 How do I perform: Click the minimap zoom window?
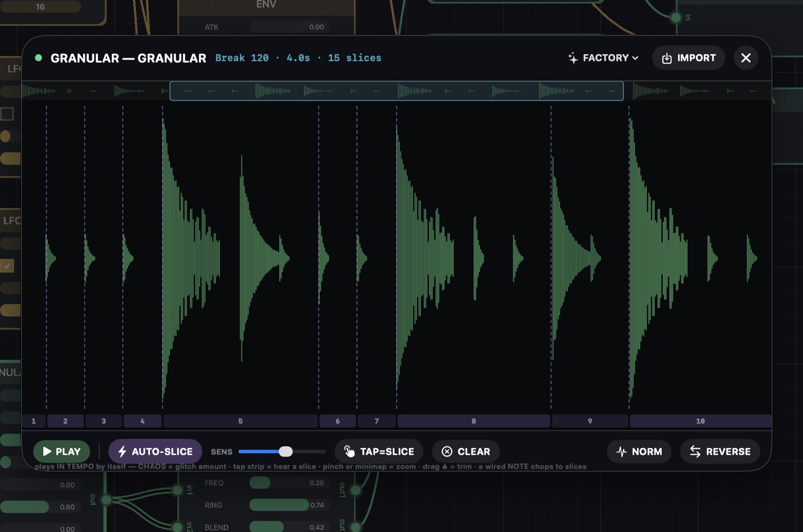pyautogui.click(x=397, y=91)
